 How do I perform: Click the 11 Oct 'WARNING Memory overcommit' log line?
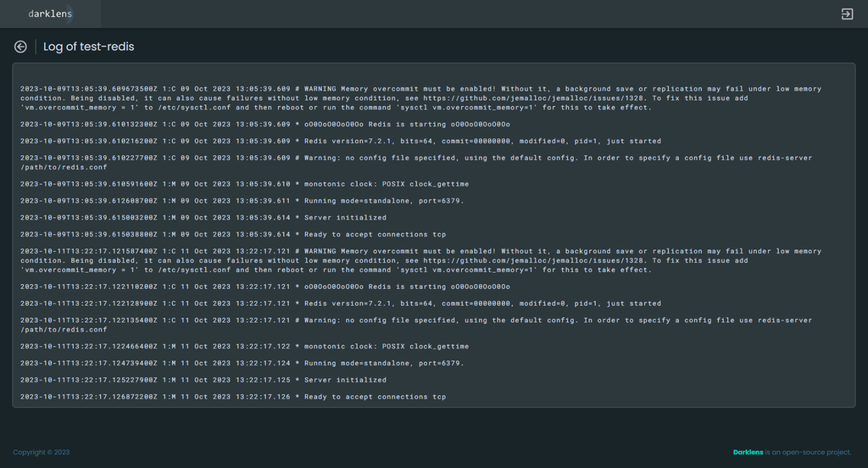pos(420,260)
